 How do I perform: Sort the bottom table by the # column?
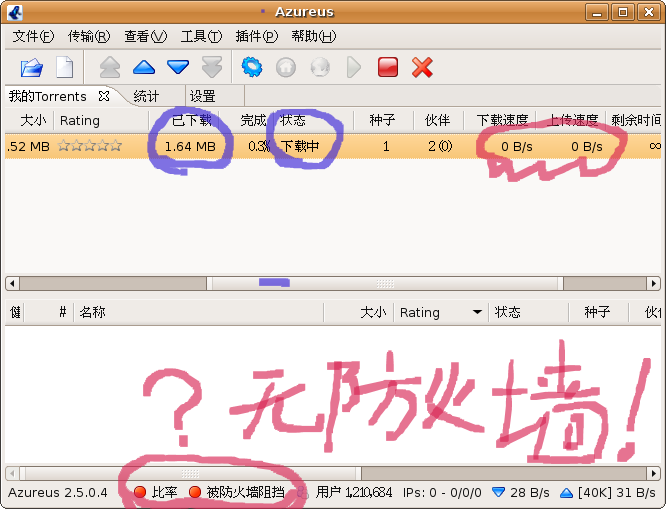point(49,312)
